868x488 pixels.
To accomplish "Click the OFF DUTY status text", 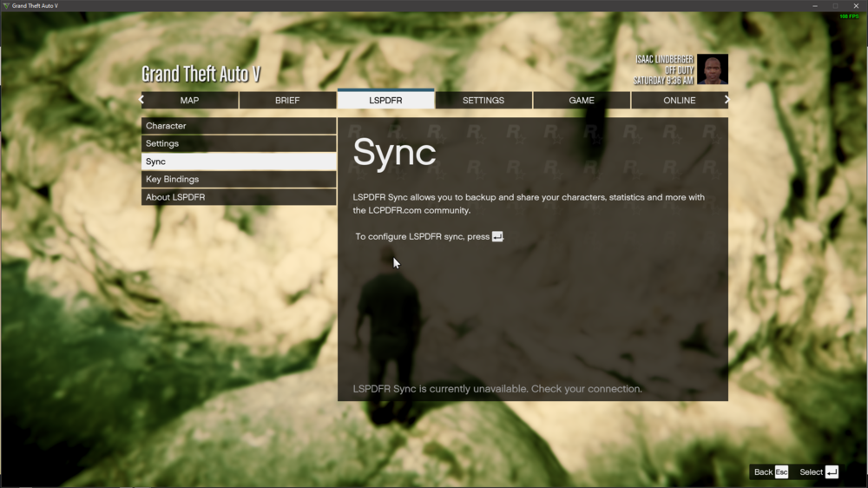I will (680, 70).
